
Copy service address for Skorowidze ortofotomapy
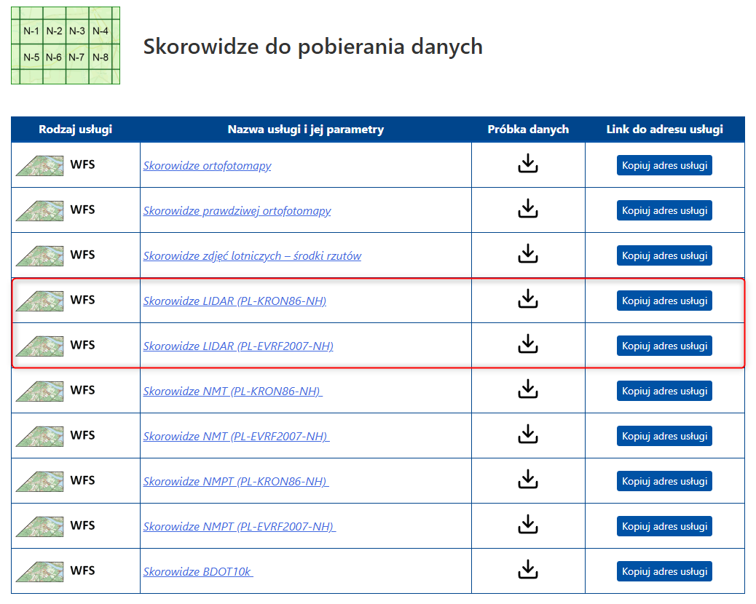click(664, 165)
